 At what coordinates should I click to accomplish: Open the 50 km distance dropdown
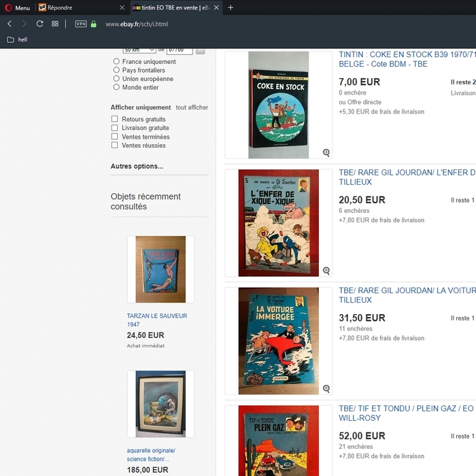pos(139,50)
